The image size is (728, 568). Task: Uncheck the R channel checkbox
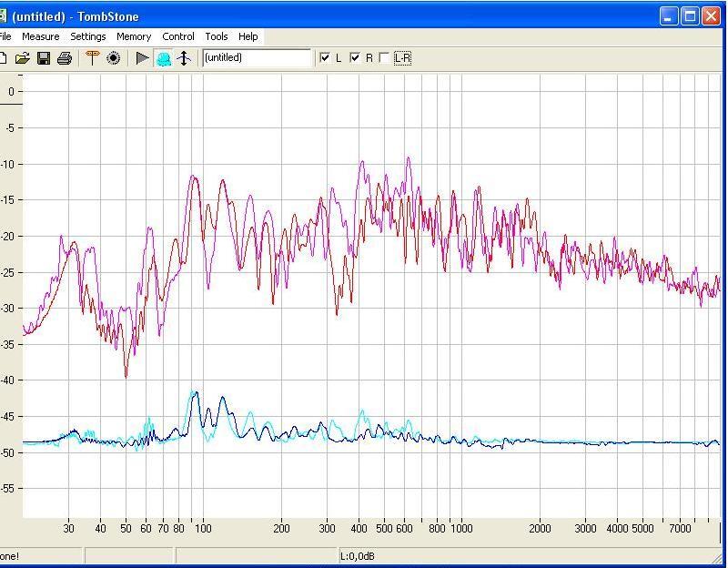(x=355, y=58)
